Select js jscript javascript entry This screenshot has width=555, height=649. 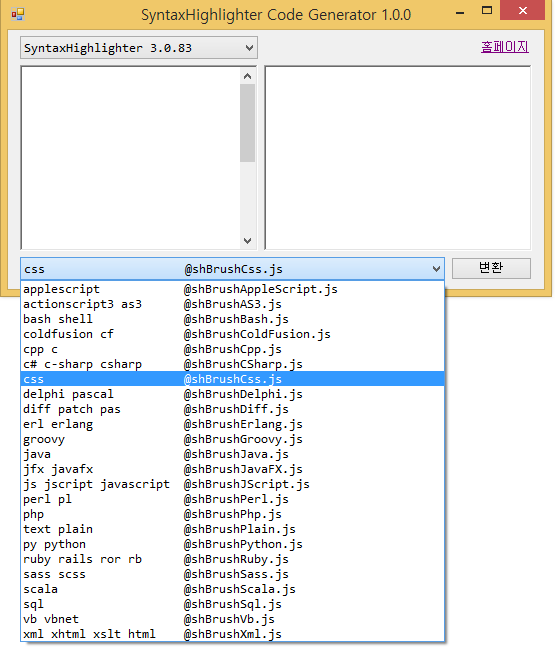click(232, 484)
